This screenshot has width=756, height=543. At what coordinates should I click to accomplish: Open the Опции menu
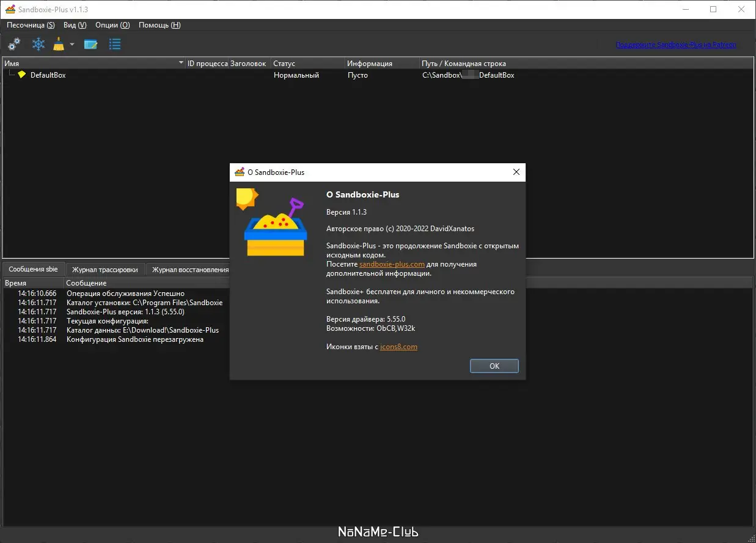112,25
